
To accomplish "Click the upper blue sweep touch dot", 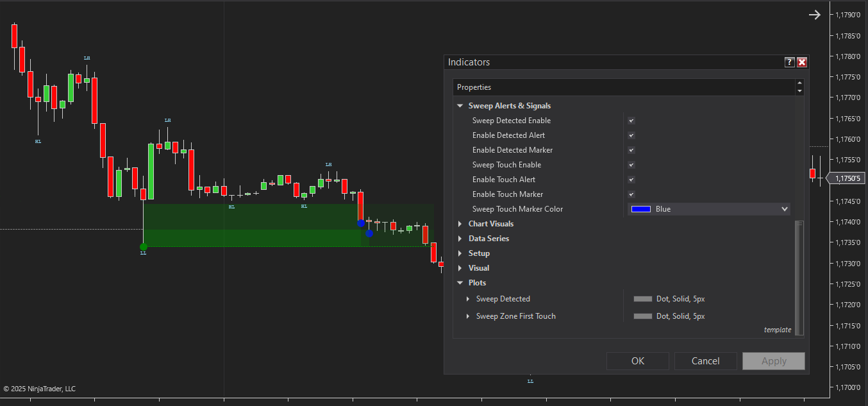I will (x=361, y=223).
